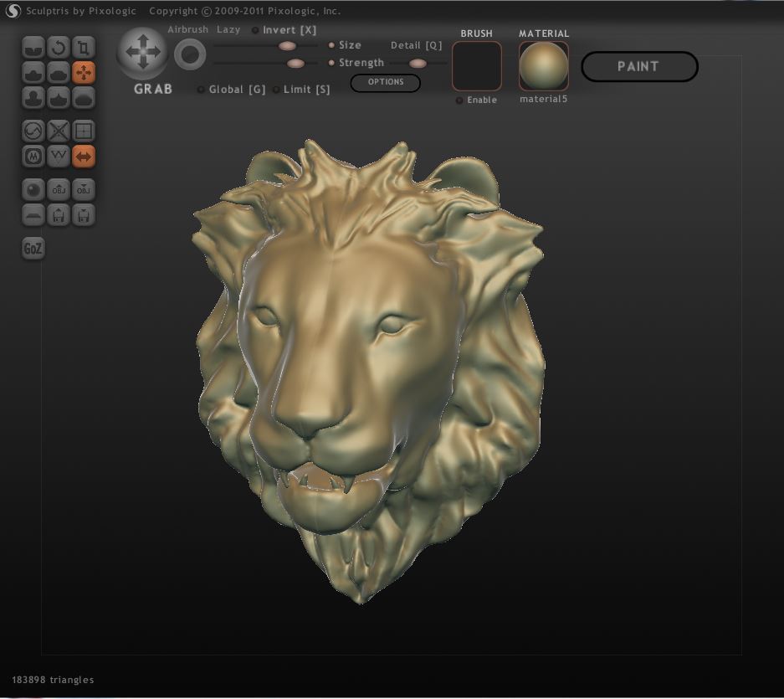Toggle the Airbrush option

(188, 29)
